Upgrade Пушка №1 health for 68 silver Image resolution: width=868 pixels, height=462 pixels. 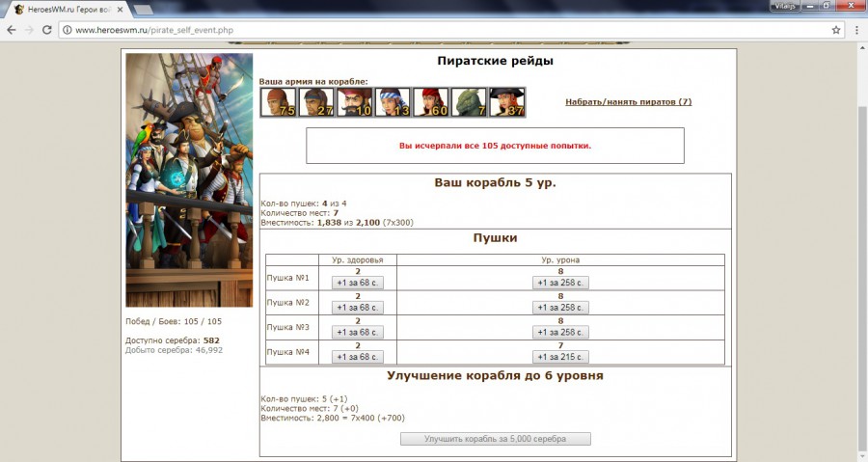(358, 283)
